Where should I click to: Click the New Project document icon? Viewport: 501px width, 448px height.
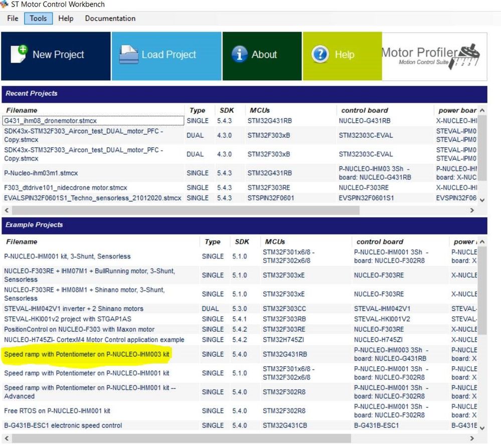coord(19,54)
